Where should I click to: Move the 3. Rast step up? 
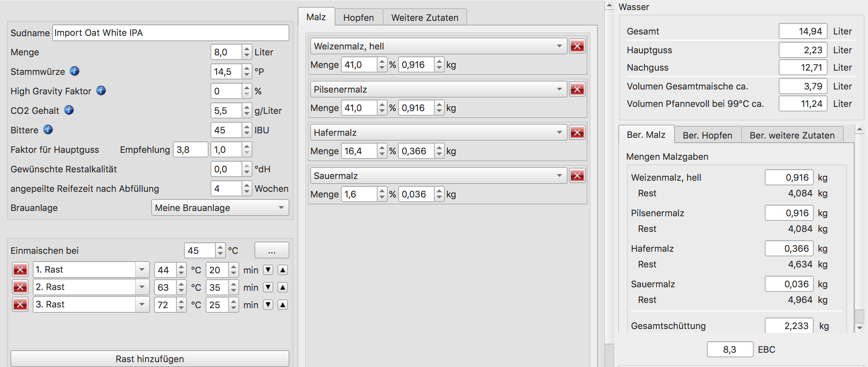(283, 305)
